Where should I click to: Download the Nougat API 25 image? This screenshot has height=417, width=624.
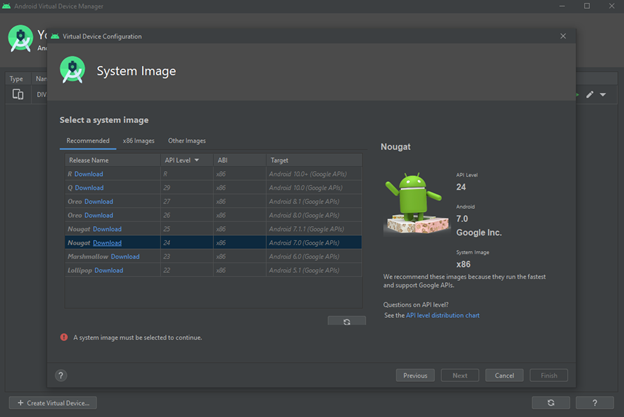coord(107,229)
